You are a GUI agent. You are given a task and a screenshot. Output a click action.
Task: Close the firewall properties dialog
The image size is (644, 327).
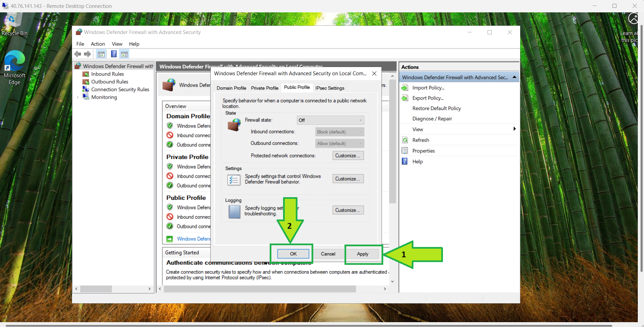(x=374, y=74)
